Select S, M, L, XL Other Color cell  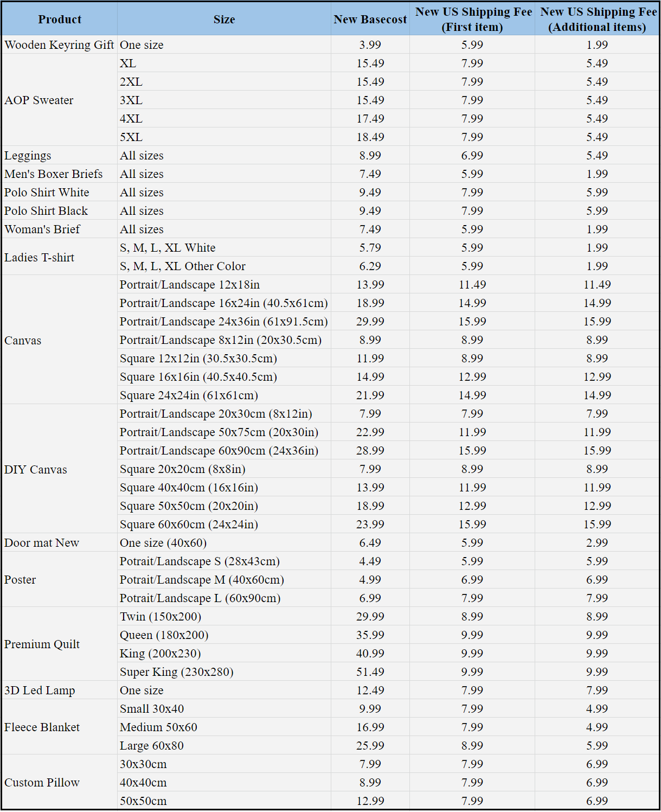(x=183, y=266)
